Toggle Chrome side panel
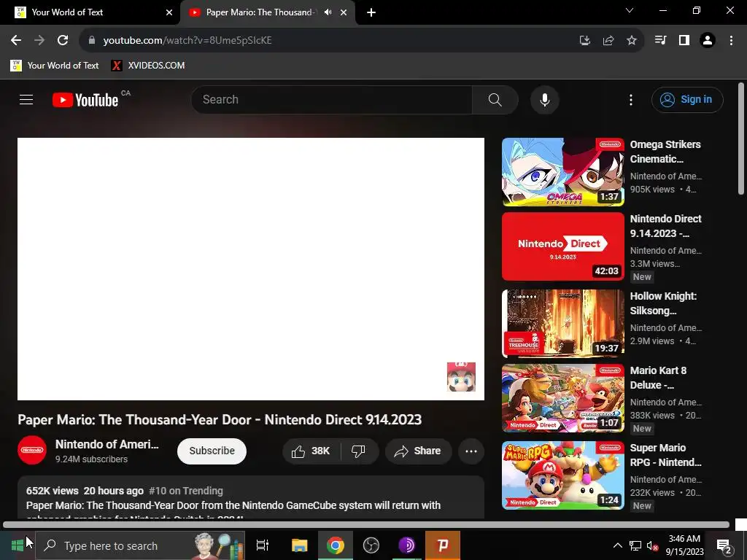This screenshot has width=747, height=560. [x=684, y=41]
